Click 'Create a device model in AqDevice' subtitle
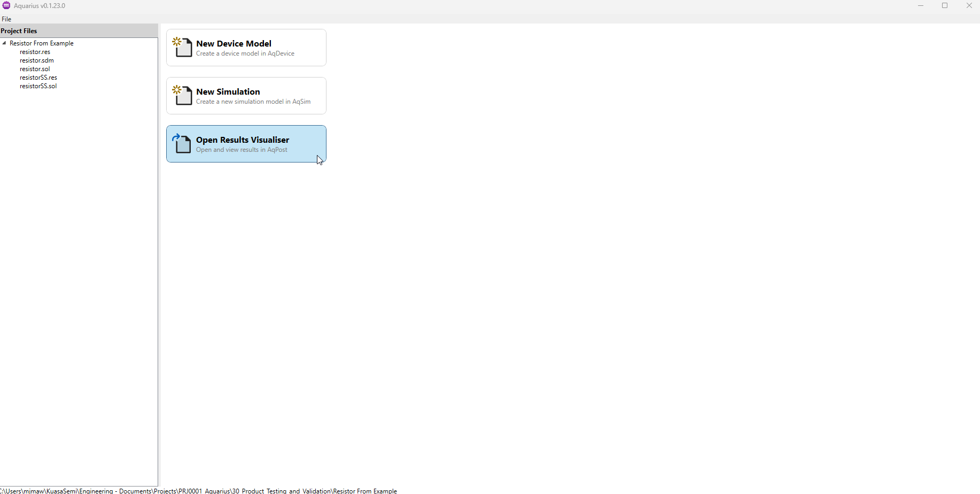Viewport: 980px width, 494px height. tap(245, 53)
